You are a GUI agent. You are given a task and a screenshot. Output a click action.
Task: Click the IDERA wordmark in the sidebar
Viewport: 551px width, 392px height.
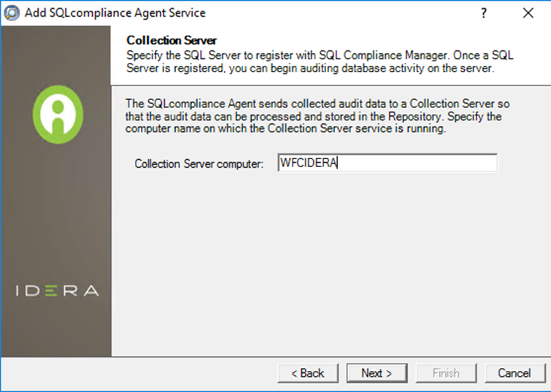click(57, 291)
